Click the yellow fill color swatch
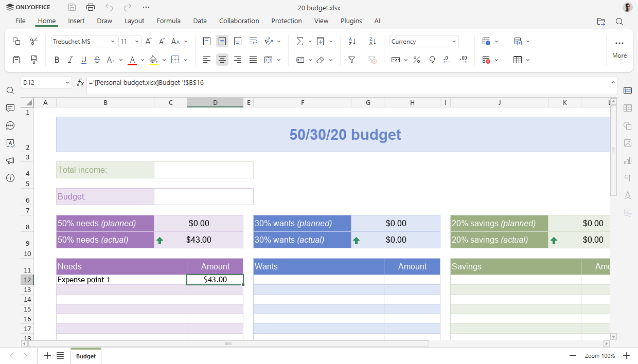Viewport: 638px width, 364px height. pos(153,60)
